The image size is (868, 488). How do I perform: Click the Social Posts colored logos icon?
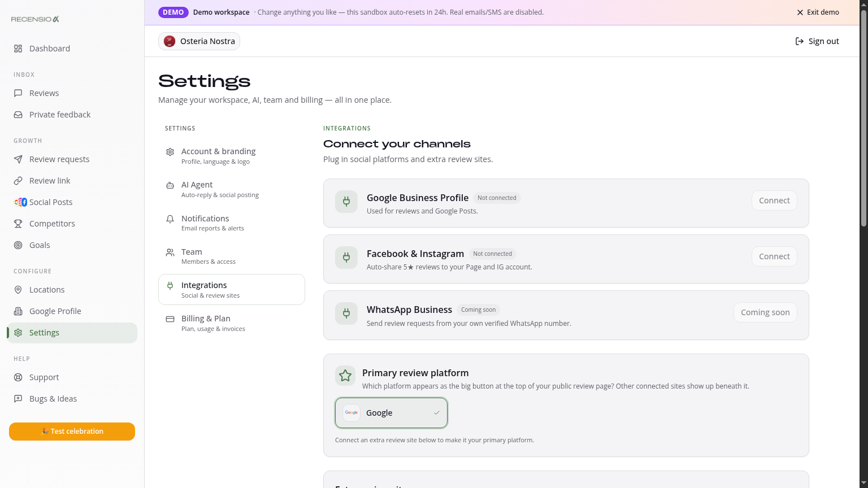click(20, 202)
